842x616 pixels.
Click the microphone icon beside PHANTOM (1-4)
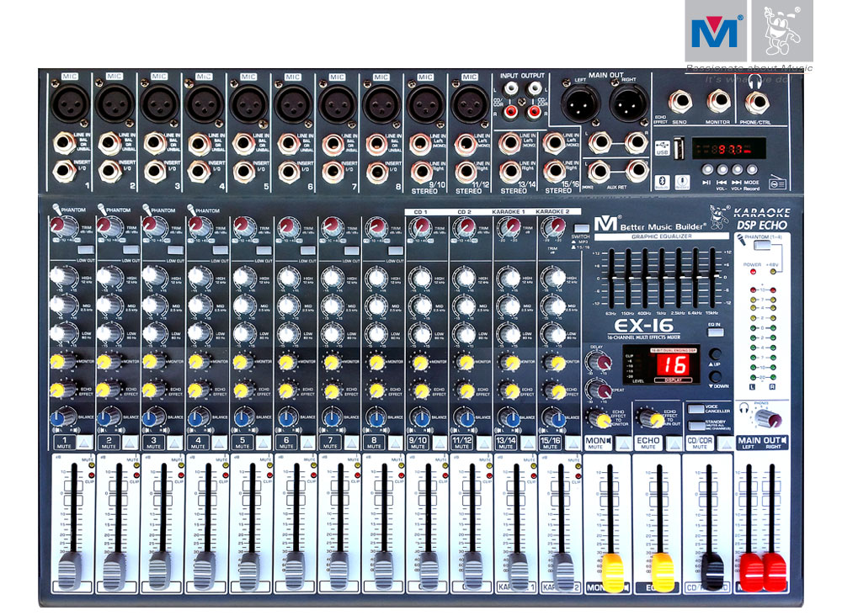(x=742, y=239)
